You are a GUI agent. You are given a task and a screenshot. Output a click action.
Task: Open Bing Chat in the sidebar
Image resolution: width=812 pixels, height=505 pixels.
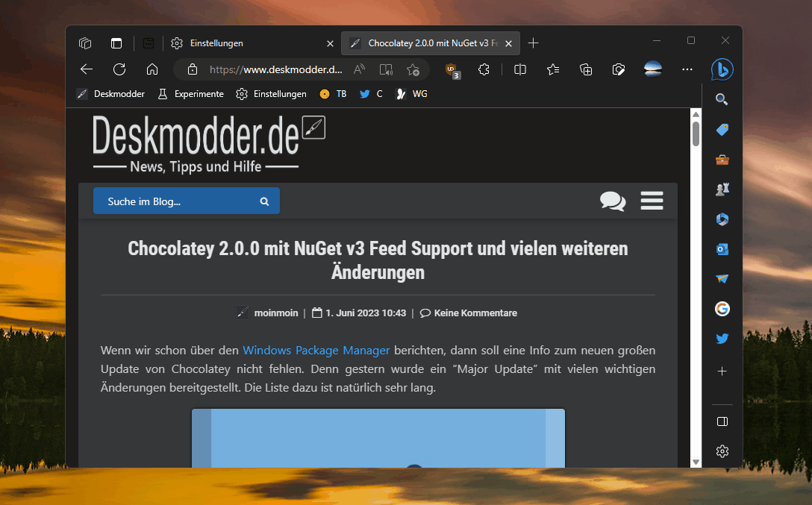click(x=722, y=69)
